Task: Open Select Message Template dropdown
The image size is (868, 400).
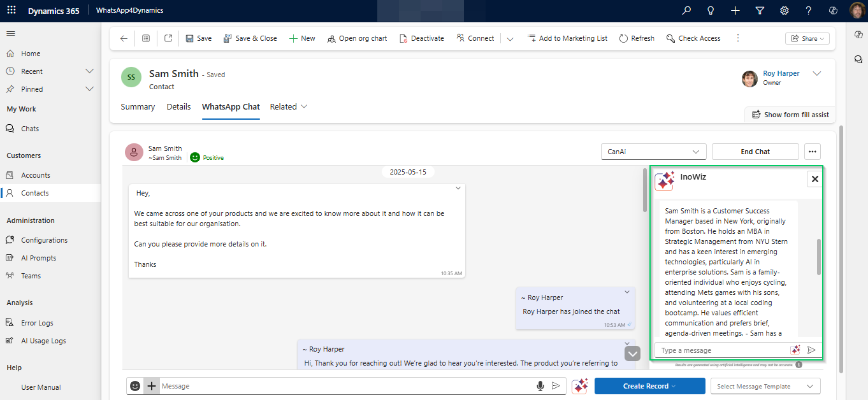Action: [765, 386]
